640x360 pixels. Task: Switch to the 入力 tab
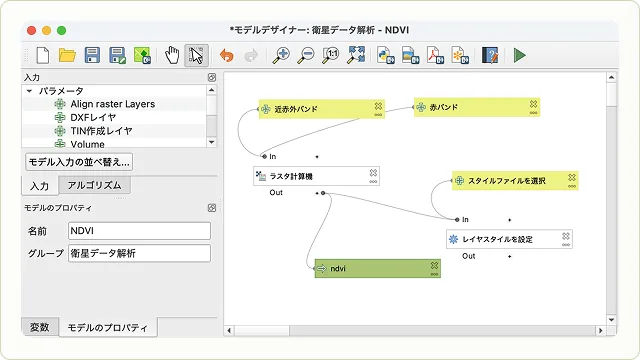pos(40,186)
